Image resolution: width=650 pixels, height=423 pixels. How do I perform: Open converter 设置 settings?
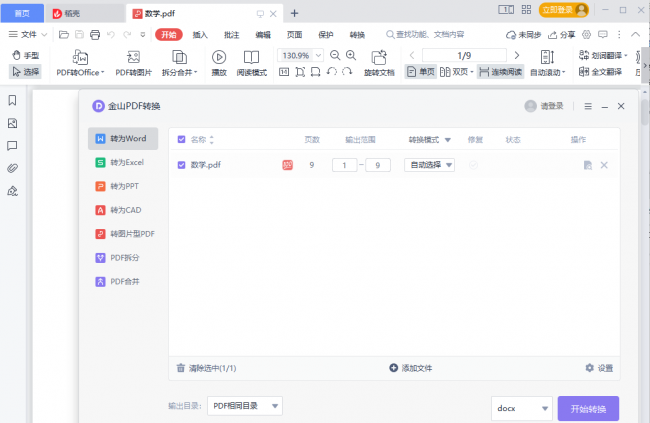(599, 368)
